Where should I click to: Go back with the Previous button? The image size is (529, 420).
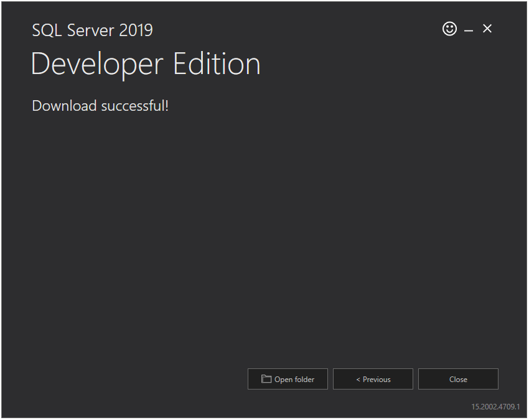coord(373,379)
